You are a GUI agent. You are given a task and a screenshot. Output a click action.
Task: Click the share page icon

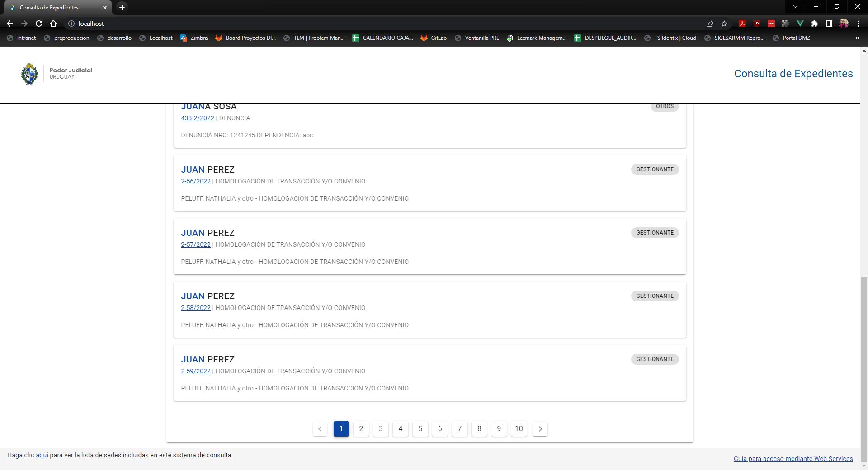point(710,23)
